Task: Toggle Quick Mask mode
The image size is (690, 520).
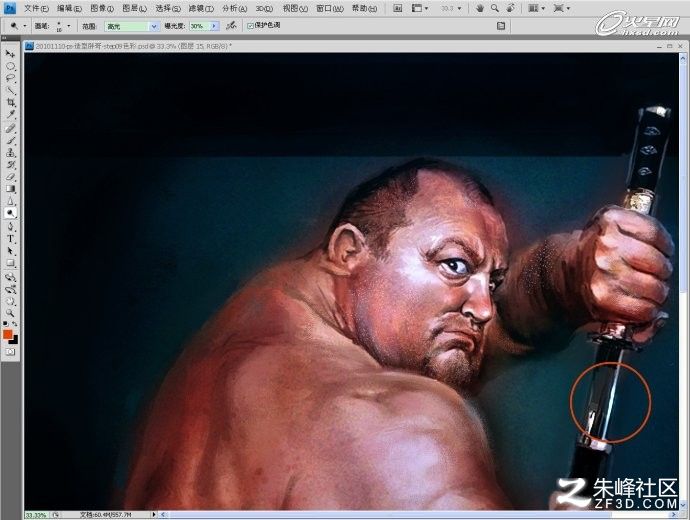Action: pyautogui.click(x=11, y=352)
